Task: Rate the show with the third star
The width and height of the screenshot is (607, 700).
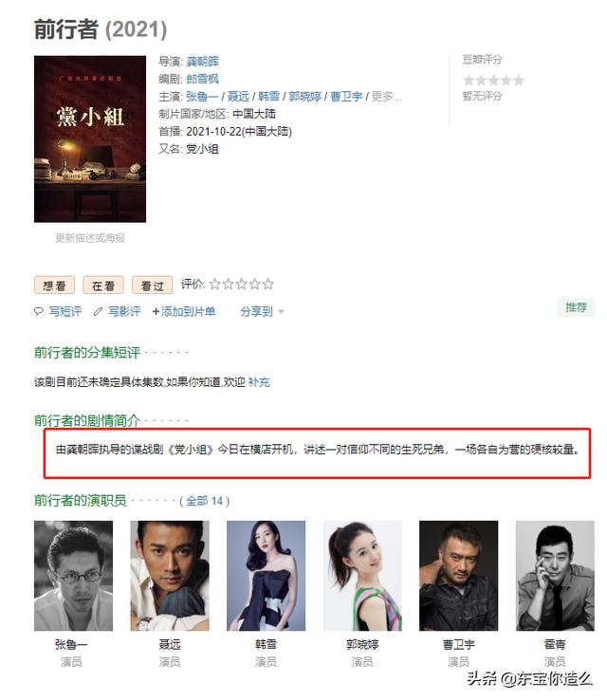Action: pyautogui.click(x=242, y=284)
